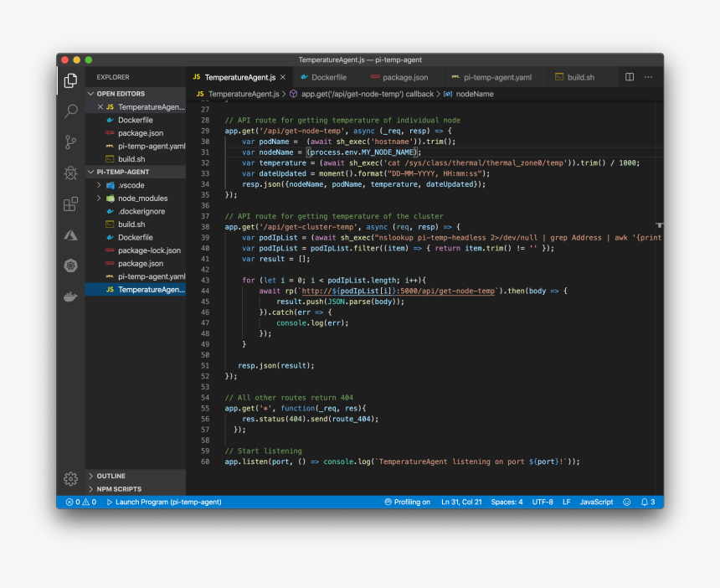The width and height of the screenshot is (720, 588).
Task: Open the Azure view in activity bar
Action: pos(70,235)
